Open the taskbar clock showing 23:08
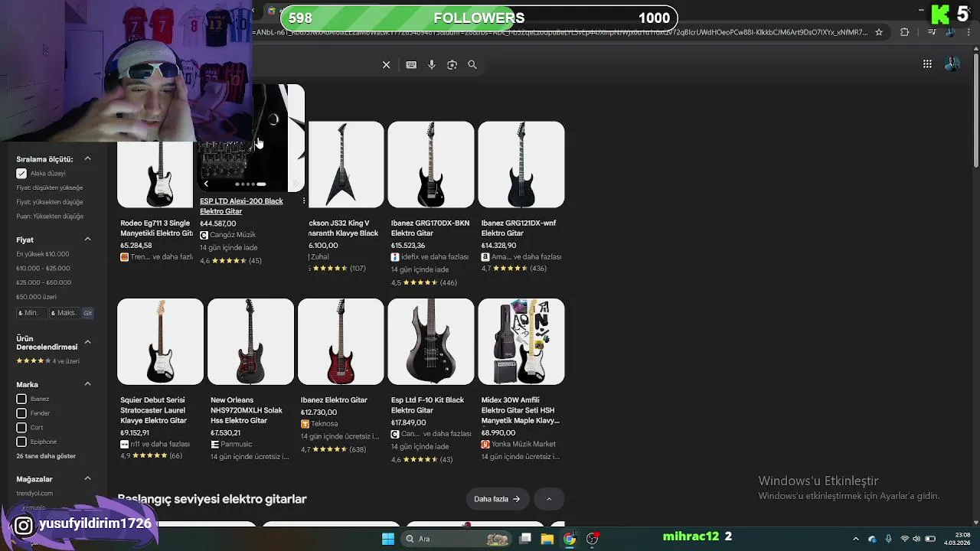 [957, 539]
